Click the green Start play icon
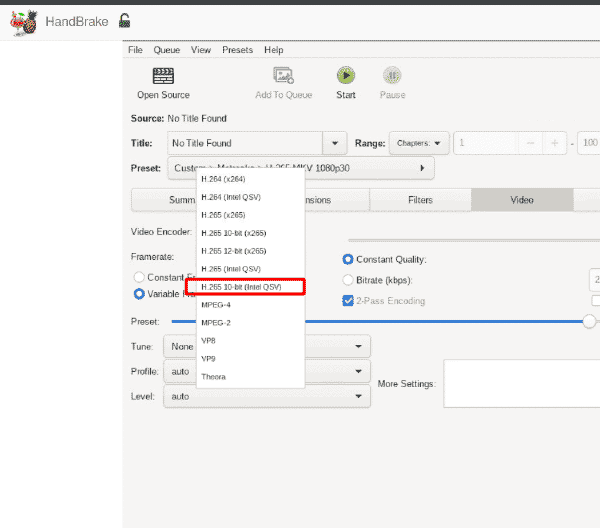The height and width of the screenshot is (528, 600). pyautogui.click(x=346, y=75)
